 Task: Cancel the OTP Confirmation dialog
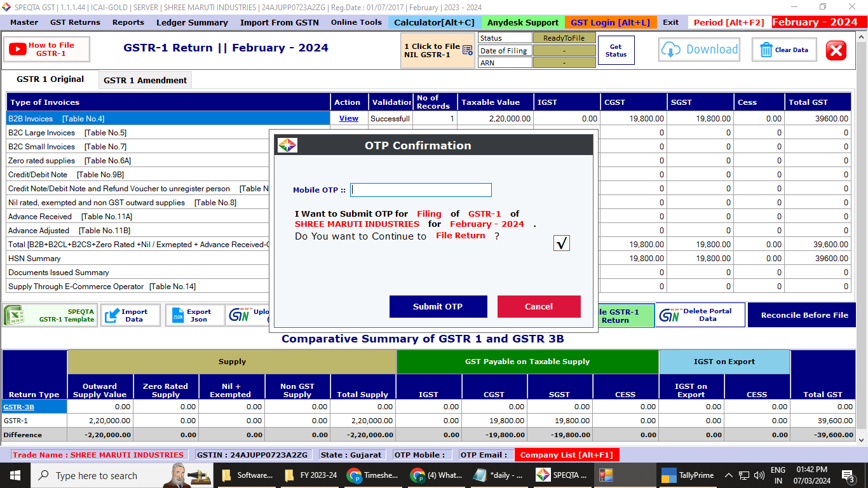click(x=539, y=306)
